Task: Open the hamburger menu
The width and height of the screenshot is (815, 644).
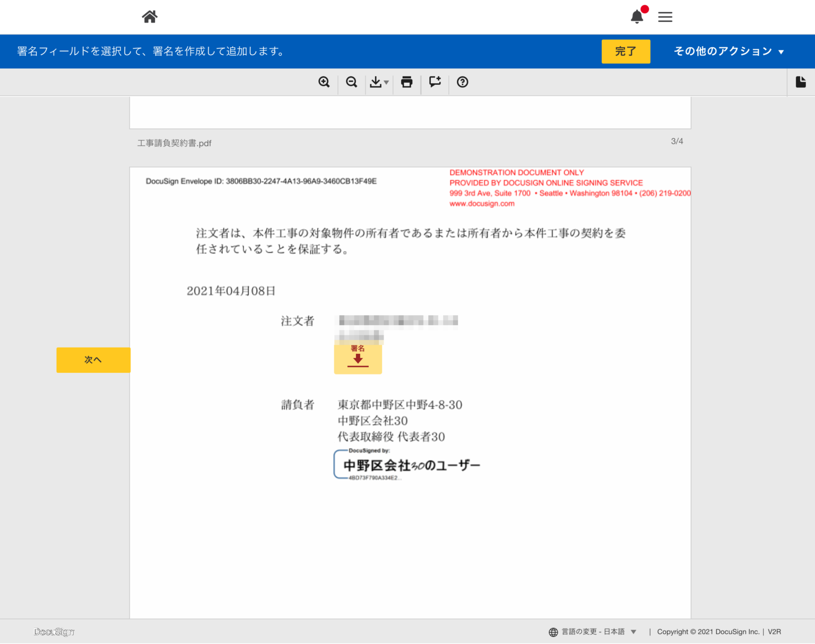Action: click(665, 16)
